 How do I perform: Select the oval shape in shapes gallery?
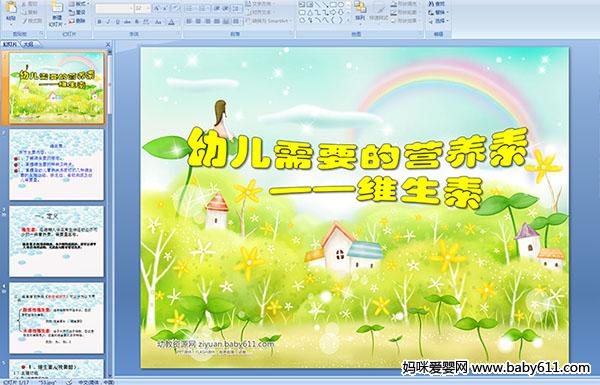point(341,5)
